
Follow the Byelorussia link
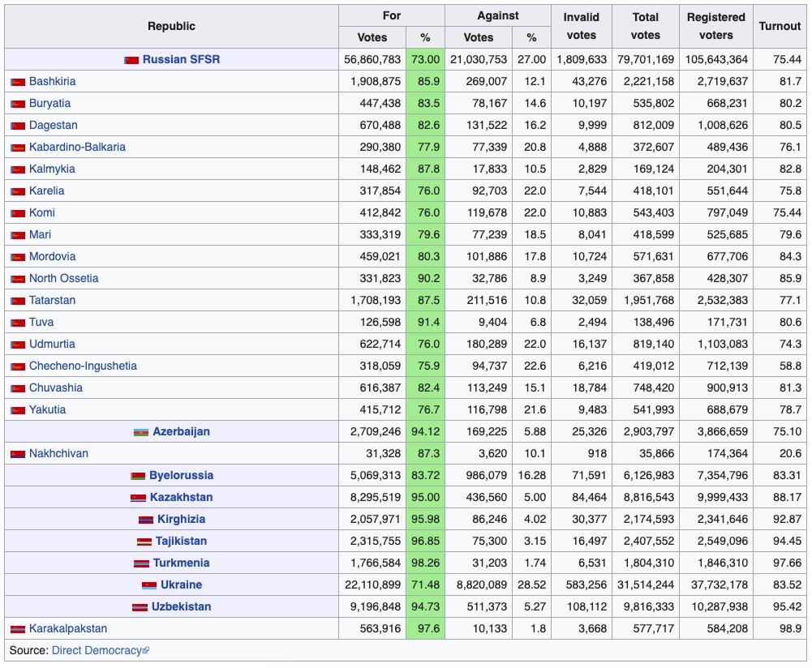click(x=181, y=476)
